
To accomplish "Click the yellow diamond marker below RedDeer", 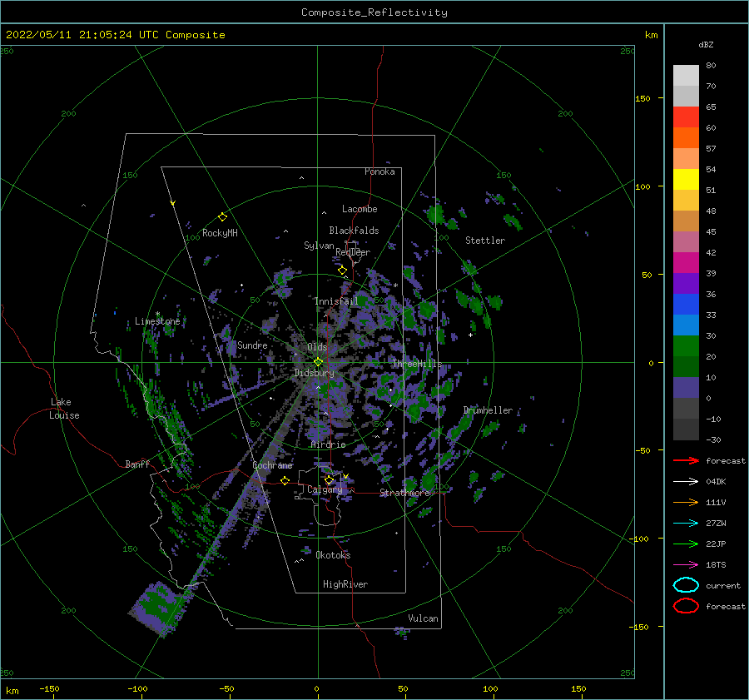I will click(342, 271).
